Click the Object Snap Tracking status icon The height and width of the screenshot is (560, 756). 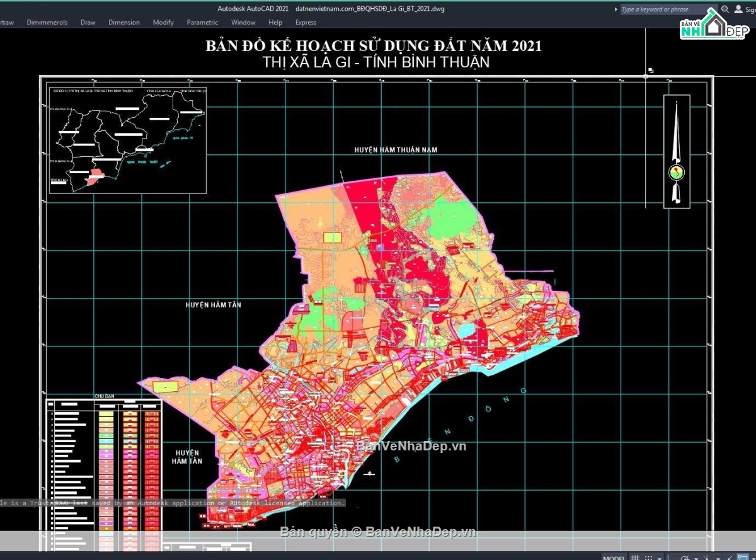pyautogui.click(x=729, y=558)
